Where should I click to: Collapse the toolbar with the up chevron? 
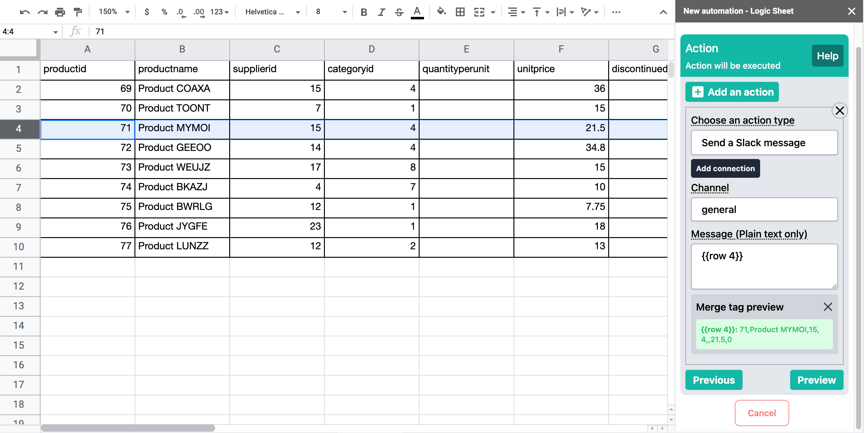click(x=663, y=12)
